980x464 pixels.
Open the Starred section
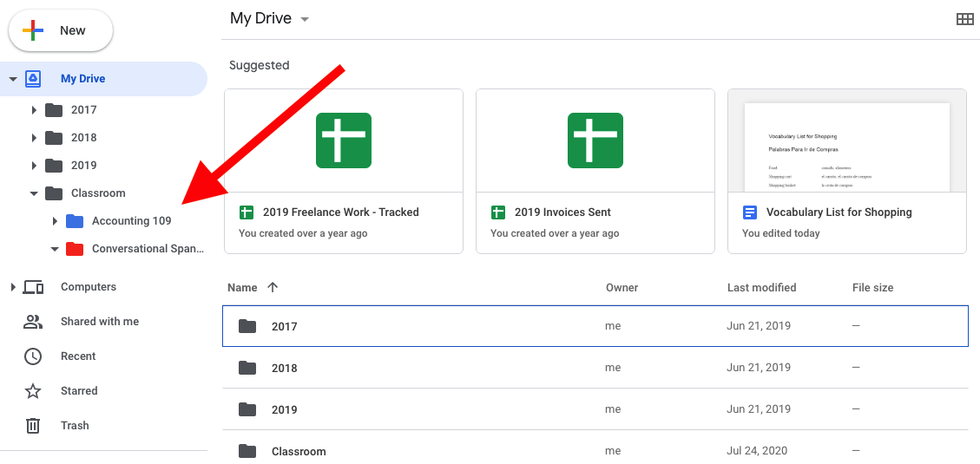point(79,390)
